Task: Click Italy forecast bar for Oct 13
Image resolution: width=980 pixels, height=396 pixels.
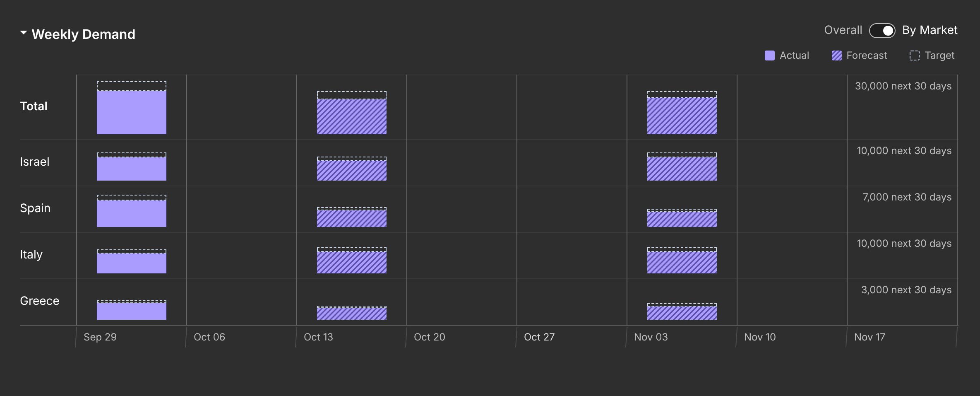Action: 352,262
